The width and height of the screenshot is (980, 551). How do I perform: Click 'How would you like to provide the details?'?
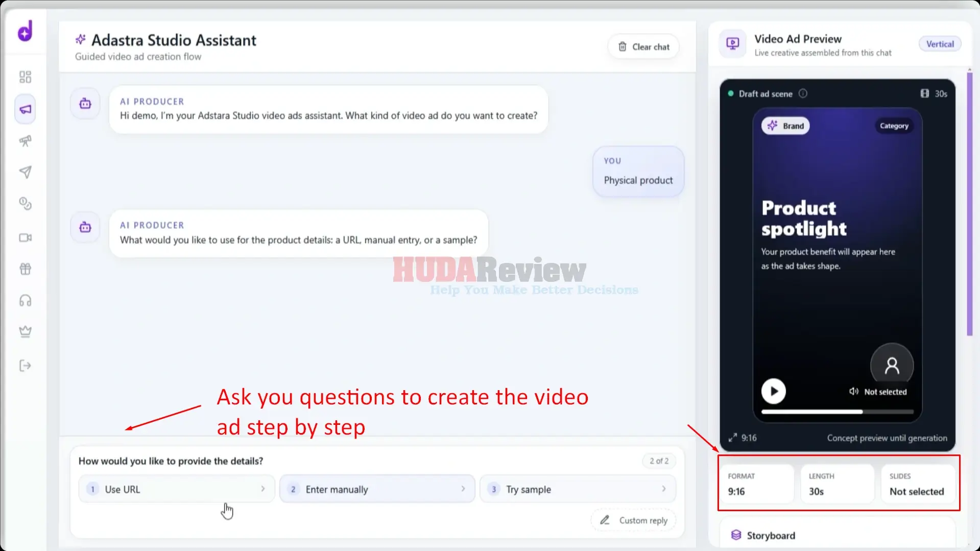point(171,461)
